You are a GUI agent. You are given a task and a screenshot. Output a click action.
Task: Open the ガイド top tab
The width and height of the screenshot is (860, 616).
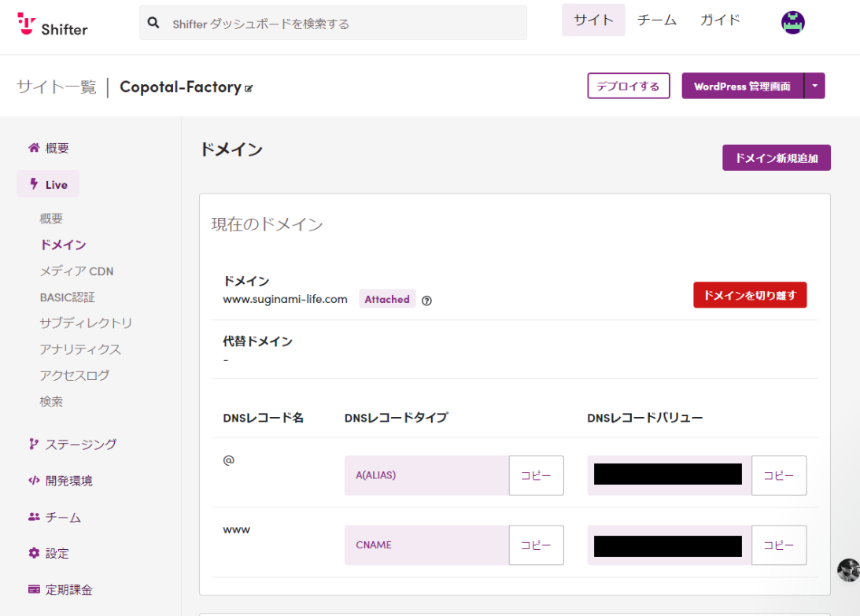(720, 20)
